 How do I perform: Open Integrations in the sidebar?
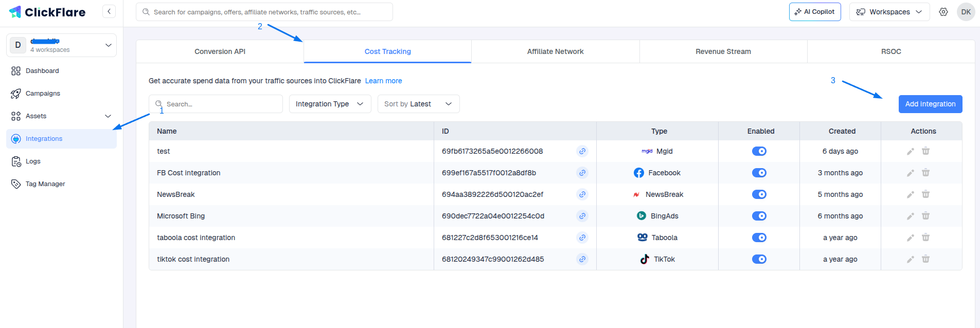click(61, 139)
